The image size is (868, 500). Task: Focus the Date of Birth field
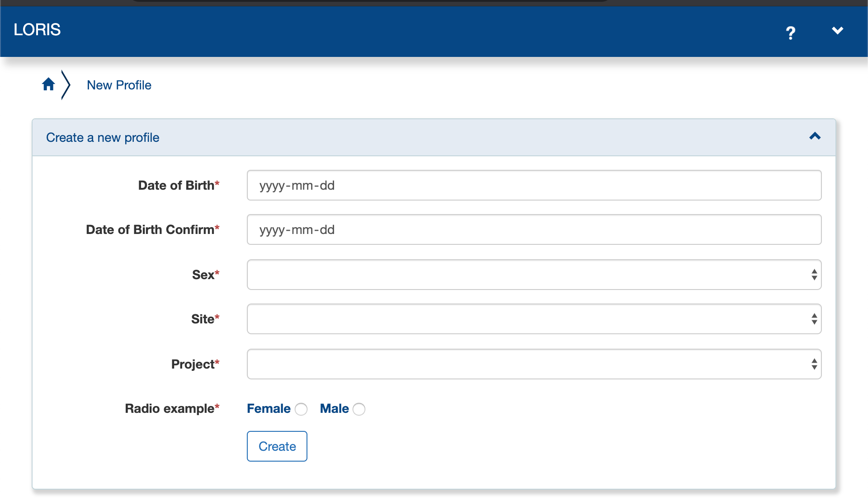[534, 185]
